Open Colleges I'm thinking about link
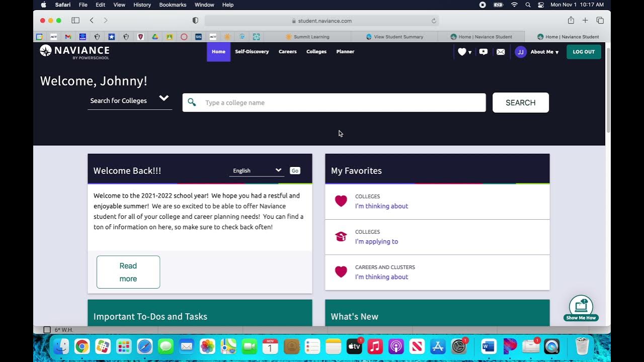644x362 pixels. [x=381, y=206]
